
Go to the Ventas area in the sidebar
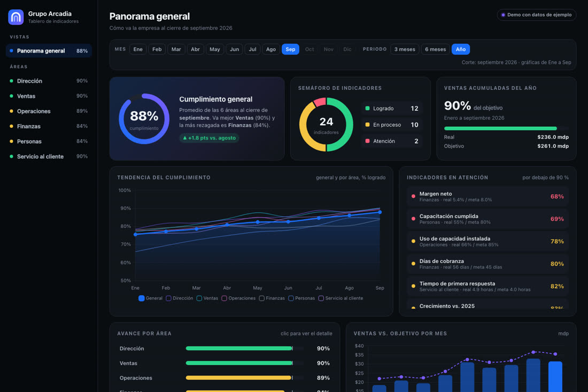click(49, 96)
